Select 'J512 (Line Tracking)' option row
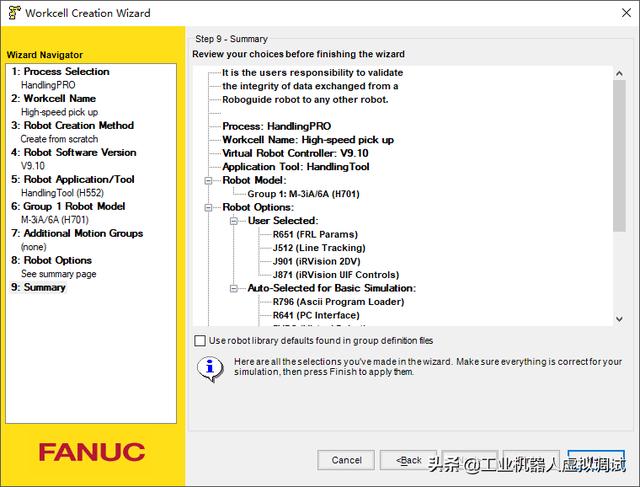640x487 pixels. pos(319,248)
